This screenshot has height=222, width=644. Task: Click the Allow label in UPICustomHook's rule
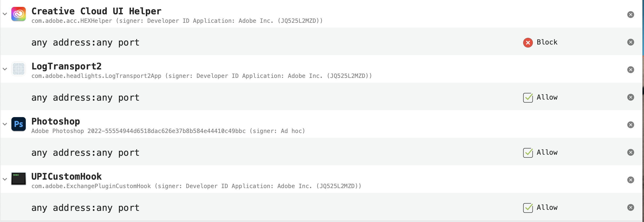click(x=547, y=207)
